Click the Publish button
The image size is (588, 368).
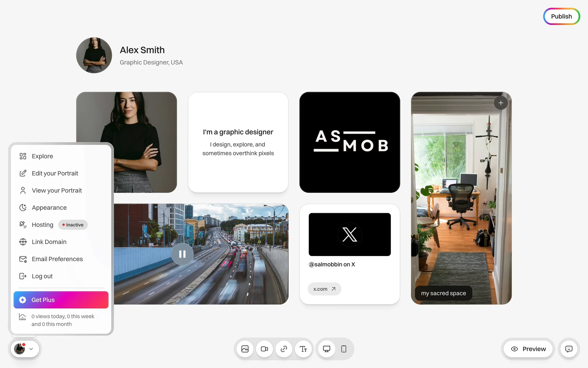[x=561, y=17]
